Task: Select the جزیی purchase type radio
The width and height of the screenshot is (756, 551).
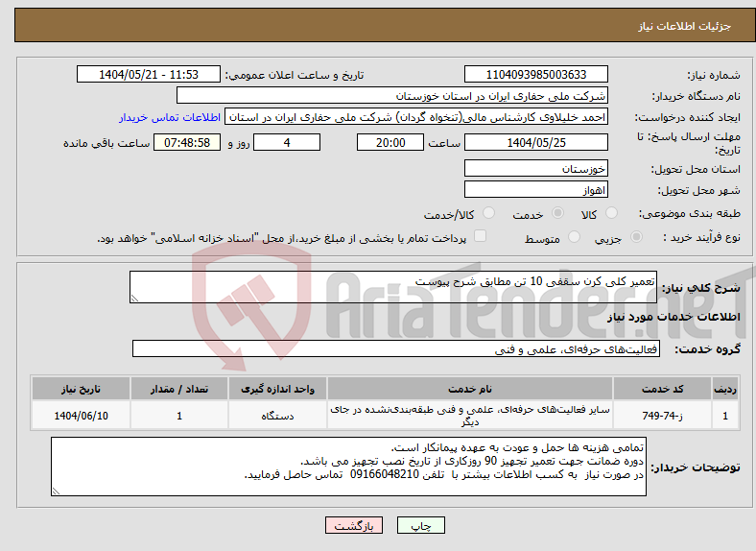Action: coord(636,236)
